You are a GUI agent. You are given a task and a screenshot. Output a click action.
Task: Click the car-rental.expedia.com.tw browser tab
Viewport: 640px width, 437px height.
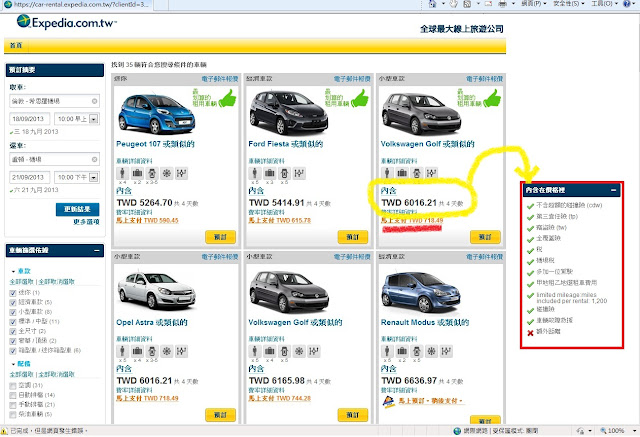coord(78,4)
